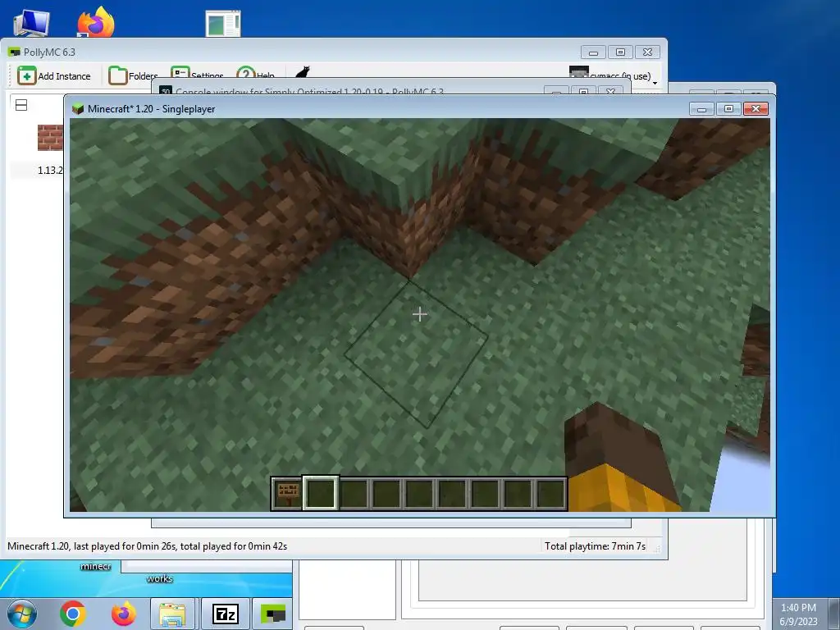Launch Chrome from the taskbar
The image size is (840, 630).
(73, 614)
